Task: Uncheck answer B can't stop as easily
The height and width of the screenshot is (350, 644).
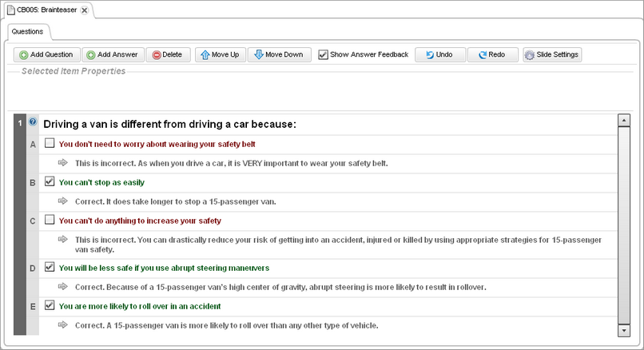Action: point(50,182)
